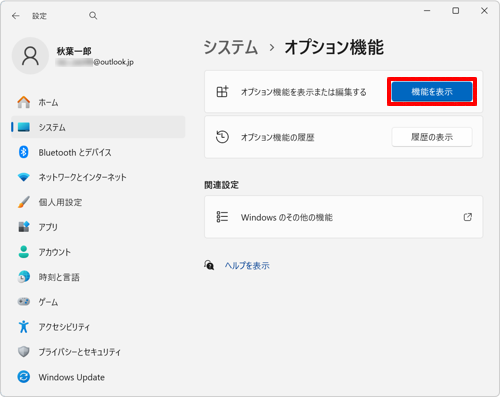Click the 時刻と言語 globe clock icon
Viewport: 500px width, 397px height.
tap(24, 277)
